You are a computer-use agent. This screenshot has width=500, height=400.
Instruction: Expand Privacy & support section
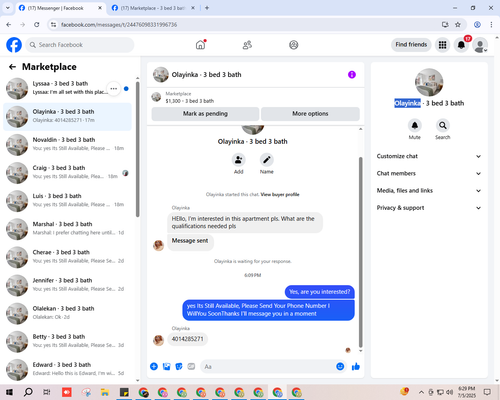pos(429,208)
